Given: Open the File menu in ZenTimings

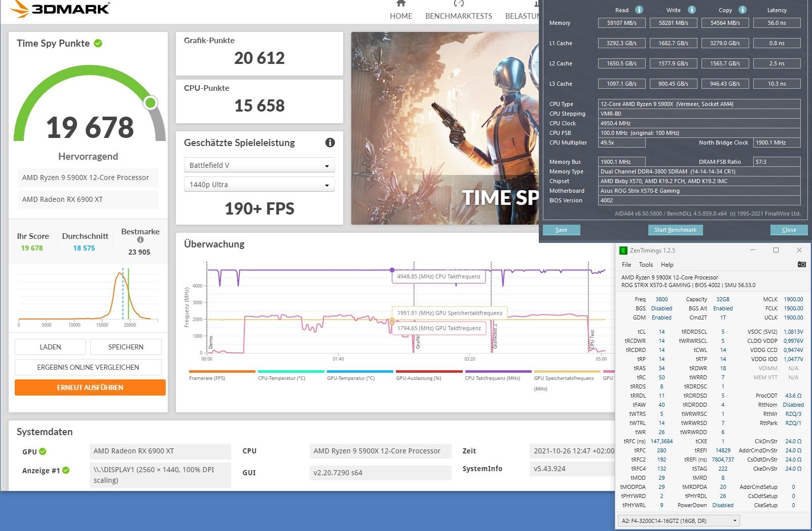Looking at the screenshot, I should click(626, 265).
